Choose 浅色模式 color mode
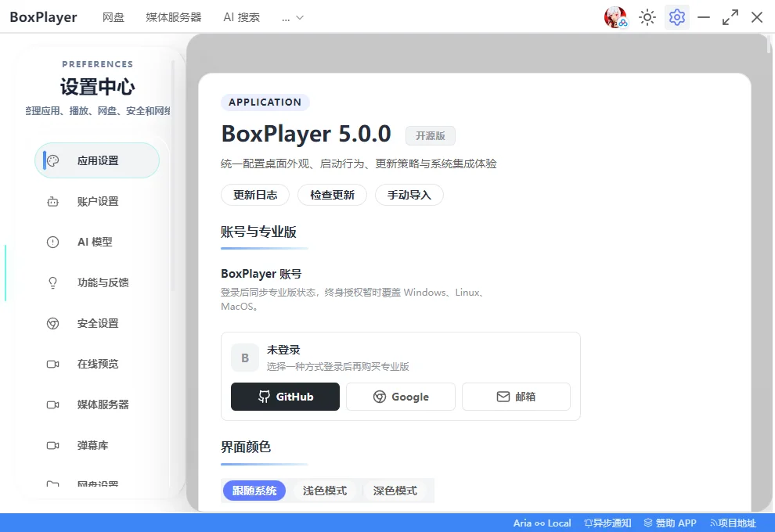Image resolution: width=775 pixels, height=532 pixels. click(325, 491)
